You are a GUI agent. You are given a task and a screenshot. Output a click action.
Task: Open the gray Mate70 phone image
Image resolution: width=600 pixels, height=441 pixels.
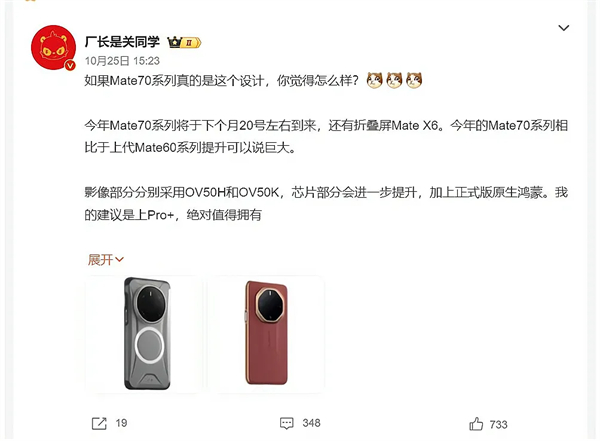point(144,334)
